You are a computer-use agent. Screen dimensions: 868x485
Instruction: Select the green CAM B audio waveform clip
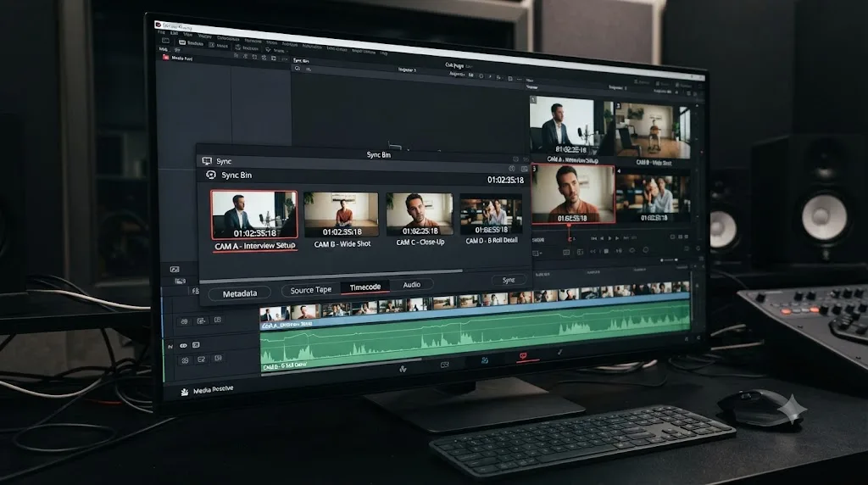click(x=475, y=337)
